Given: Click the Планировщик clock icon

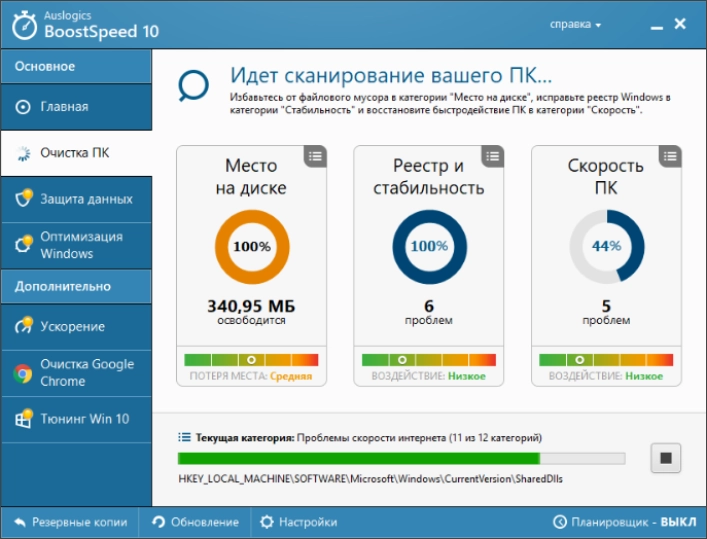Looking at the screenshot, I should coord(560,522).
